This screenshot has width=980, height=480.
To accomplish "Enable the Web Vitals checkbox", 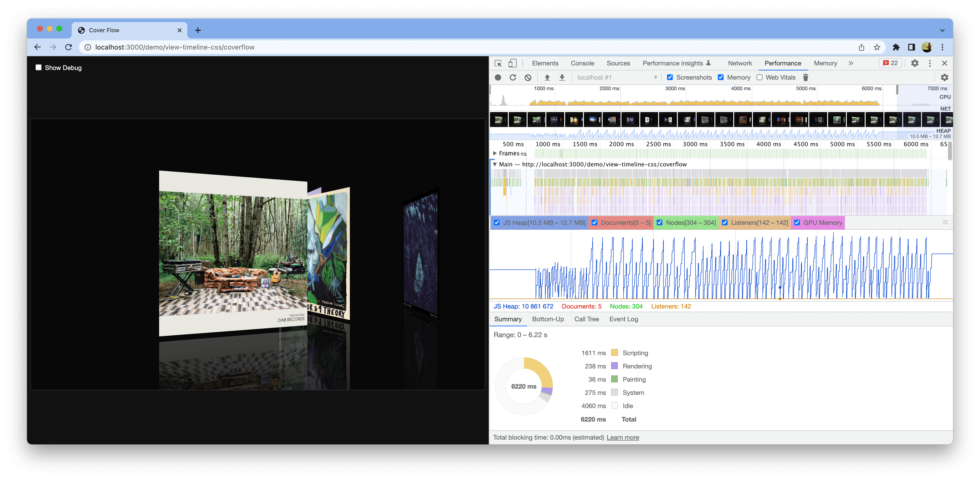I will point(759,77).
